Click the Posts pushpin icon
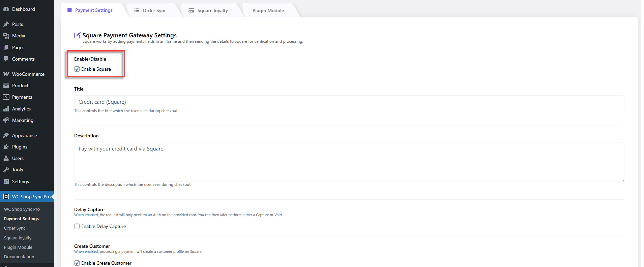 tap(6, 24)
